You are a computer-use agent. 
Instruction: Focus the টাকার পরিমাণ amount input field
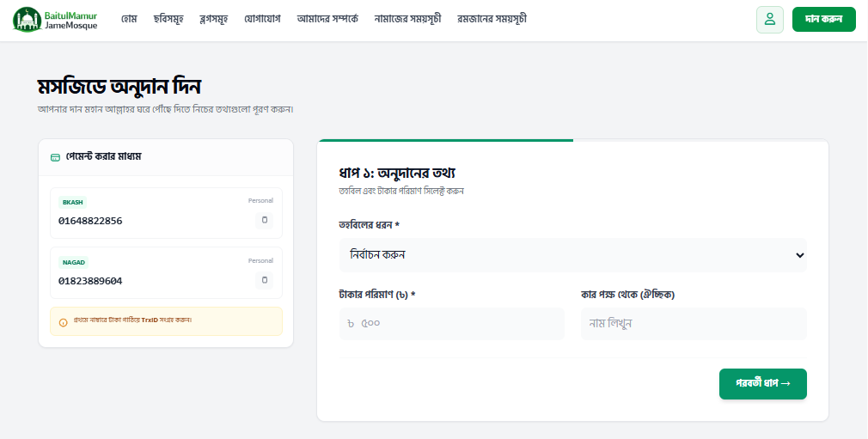coord(451,324)
